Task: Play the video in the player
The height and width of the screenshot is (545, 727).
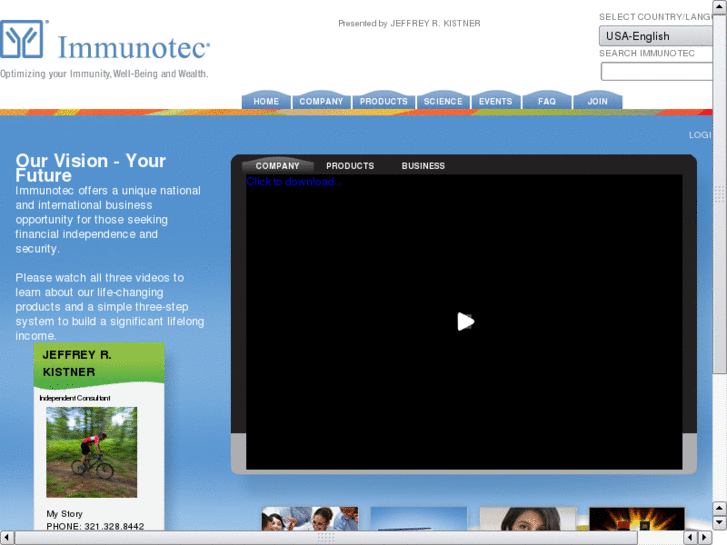Action: 465,321
